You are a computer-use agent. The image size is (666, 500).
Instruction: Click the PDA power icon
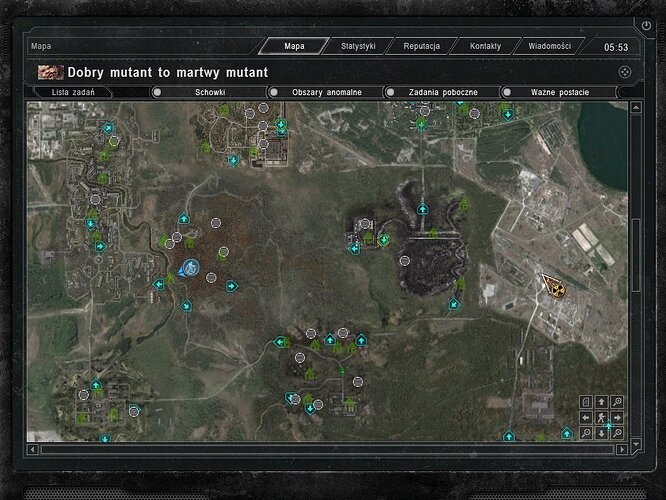pos(646,25)
